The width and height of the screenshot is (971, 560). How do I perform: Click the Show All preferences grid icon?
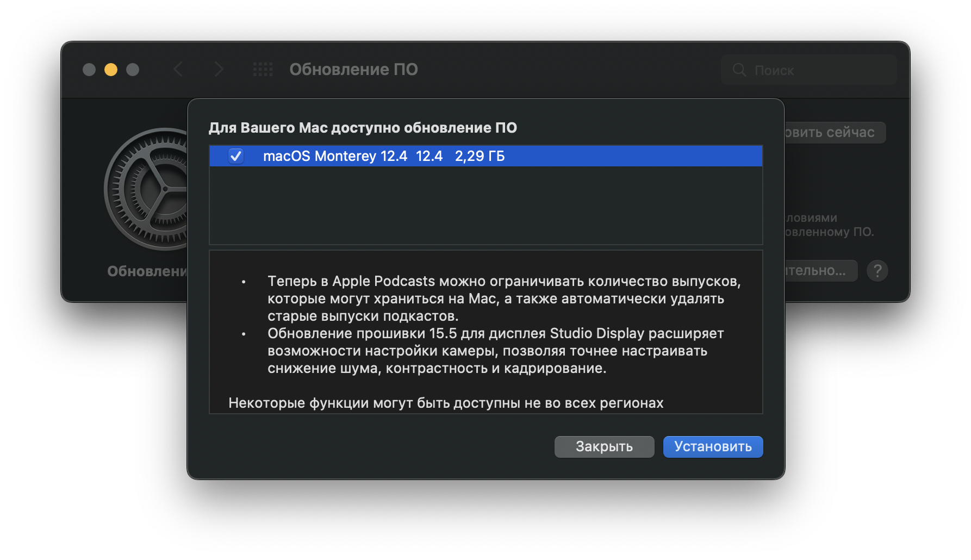coord(263,70)
